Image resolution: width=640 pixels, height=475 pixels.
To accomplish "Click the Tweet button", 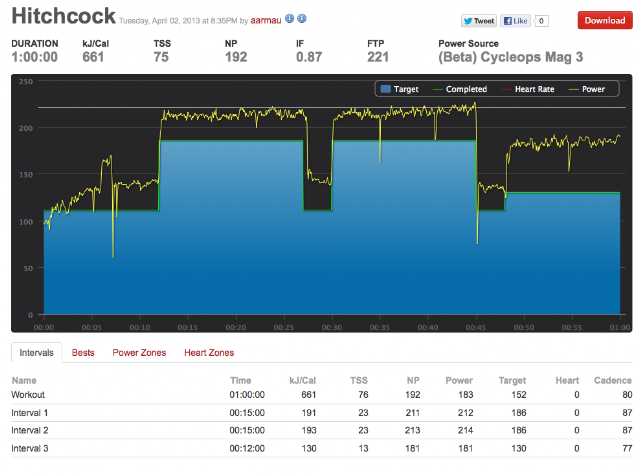I will click(x=479, y=21).
